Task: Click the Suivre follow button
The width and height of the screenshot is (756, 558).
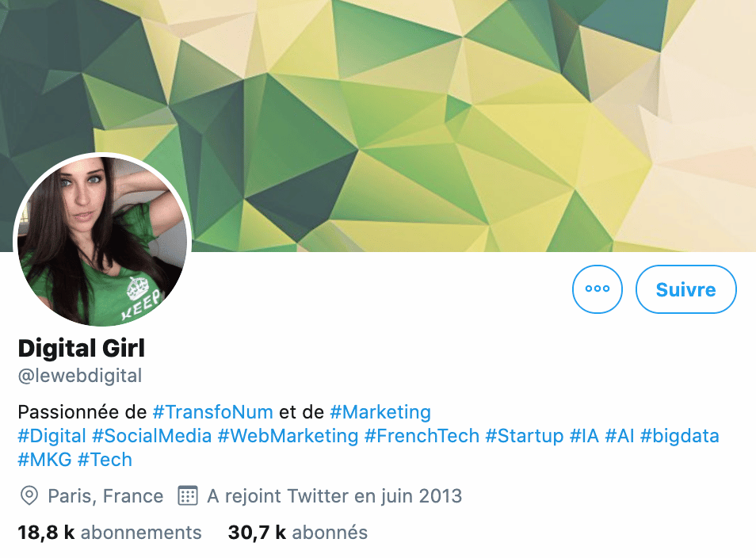Action: click(x=685, y=289)
